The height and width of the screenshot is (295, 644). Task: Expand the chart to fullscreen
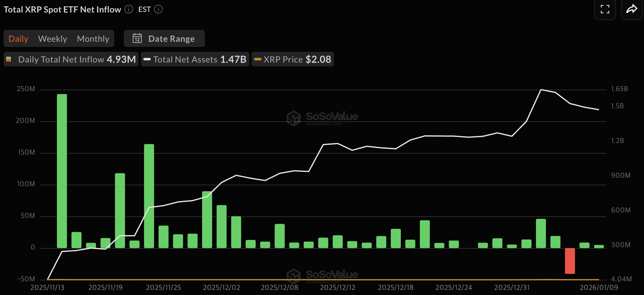(x=605, y=9)
